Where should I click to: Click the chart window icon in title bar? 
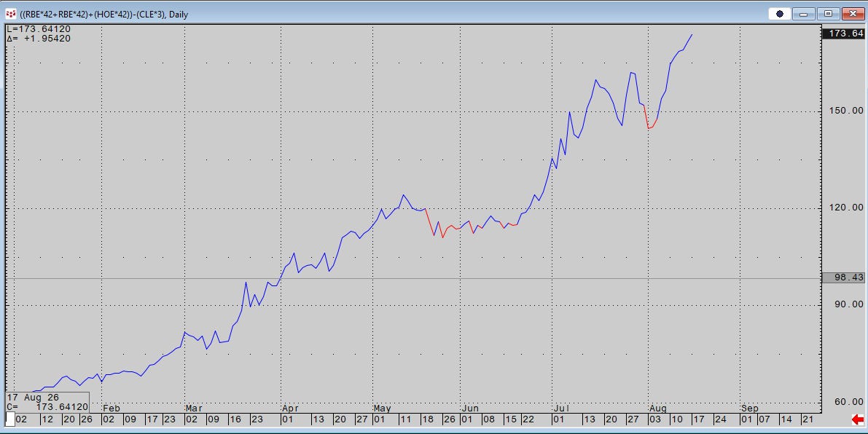tap(10, 14)
